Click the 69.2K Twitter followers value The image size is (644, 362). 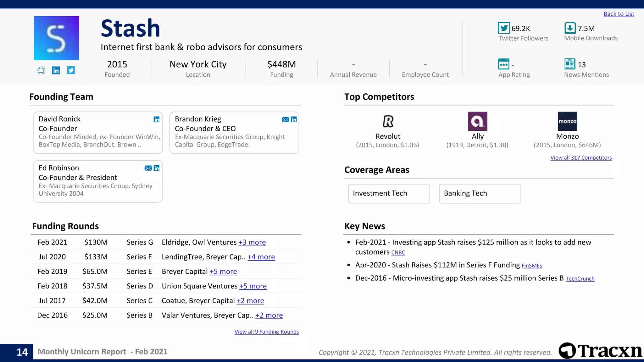click(x=521, y=29)
